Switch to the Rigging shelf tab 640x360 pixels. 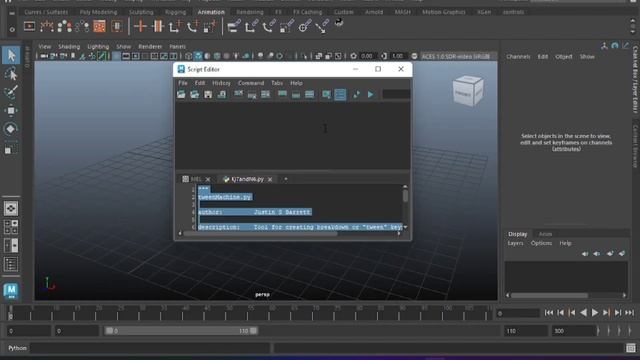coord(176,12)
